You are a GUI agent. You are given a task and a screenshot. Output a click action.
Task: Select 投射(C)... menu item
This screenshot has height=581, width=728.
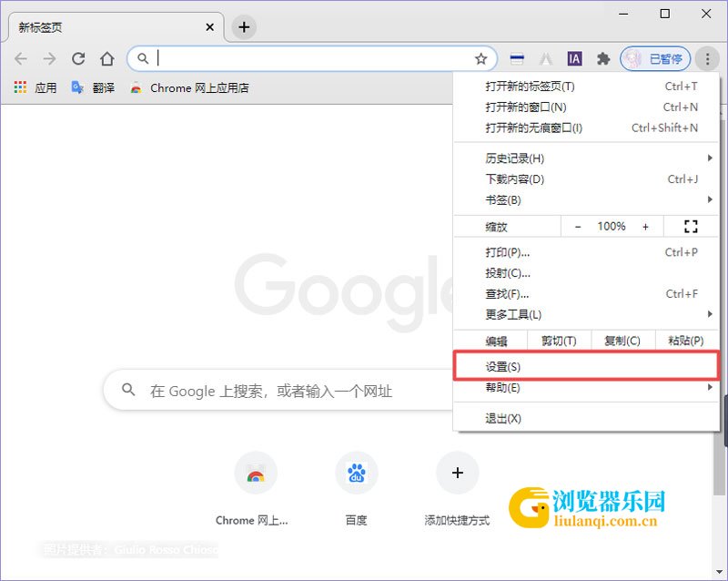(x=586, y=273)
